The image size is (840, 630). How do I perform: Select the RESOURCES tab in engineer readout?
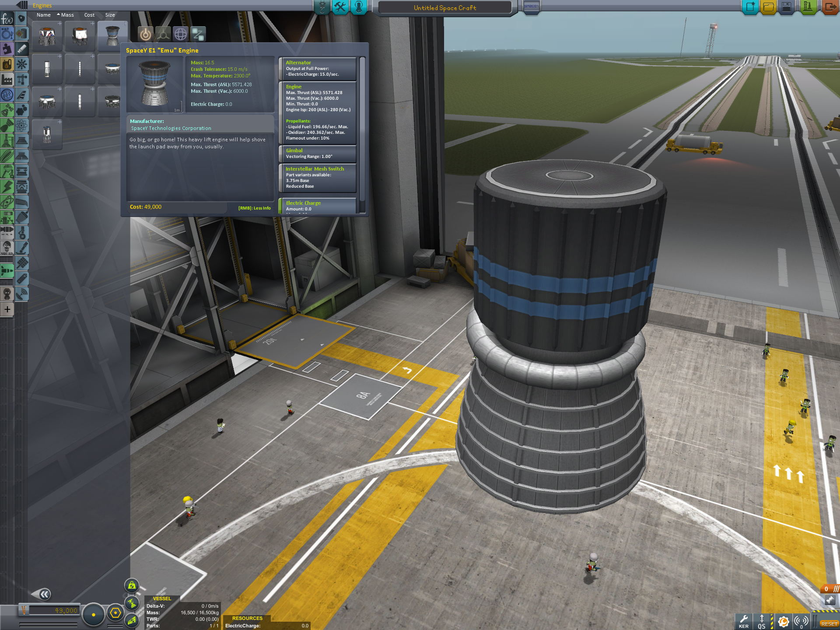pos(247,618)
